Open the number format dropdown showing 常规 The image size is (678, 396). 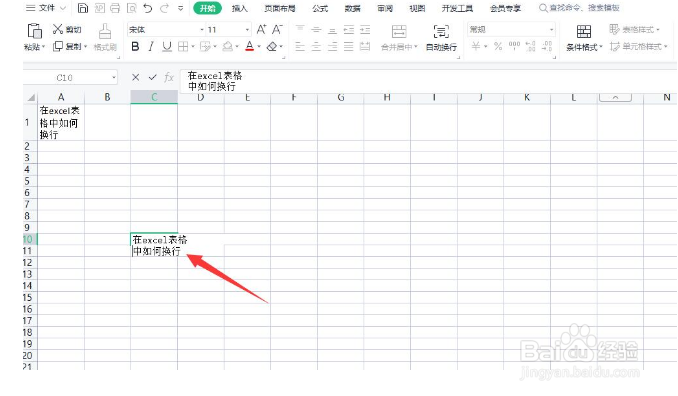552,30
